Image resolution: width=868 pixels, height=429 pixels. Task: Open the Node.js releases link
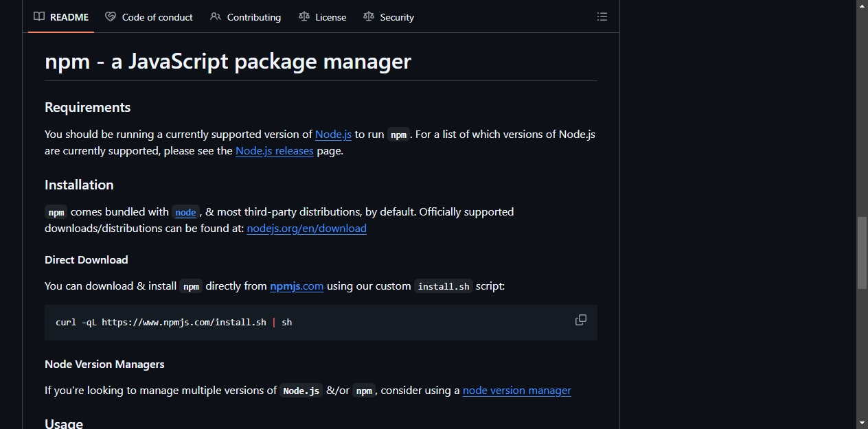275,150
